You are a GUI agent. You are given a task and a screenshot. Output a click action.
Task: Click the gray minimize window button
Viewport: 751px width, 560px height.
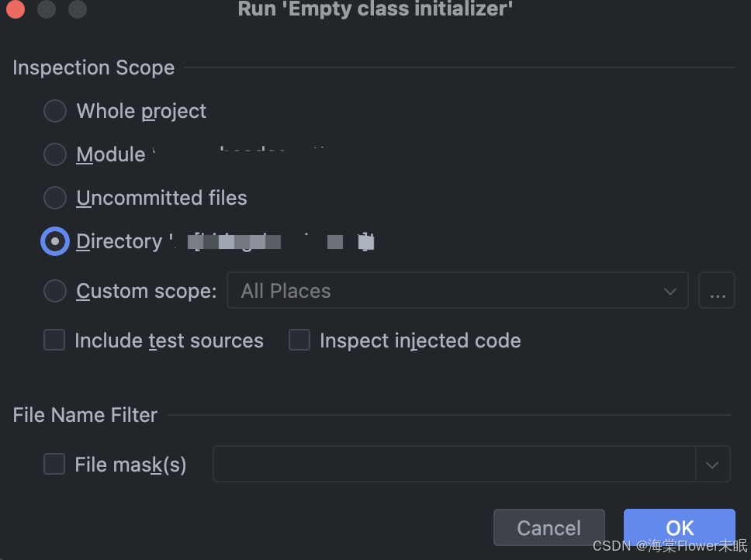[47, 9]
